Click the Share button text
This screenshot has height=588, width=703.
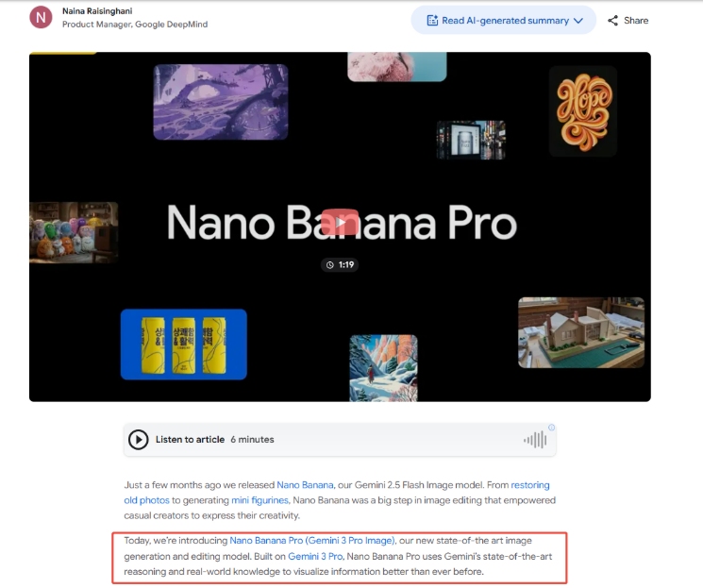tap(636, 21)
